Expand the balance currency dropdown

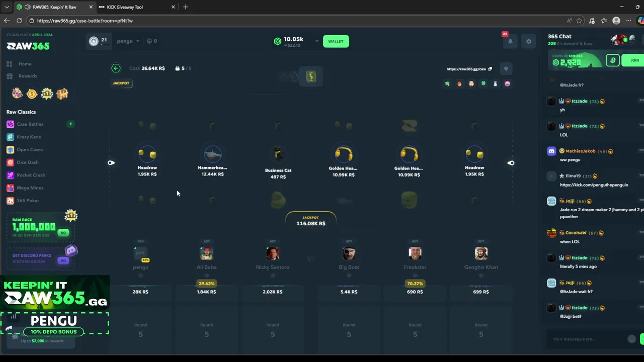[x=317, y=41]
